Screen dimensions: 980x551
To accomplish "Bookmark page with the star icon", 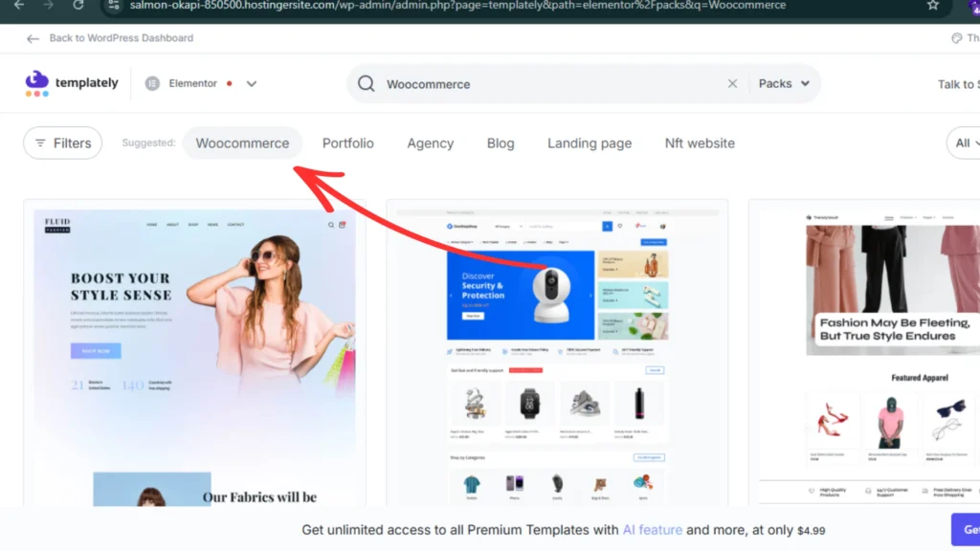I will 933,5.
